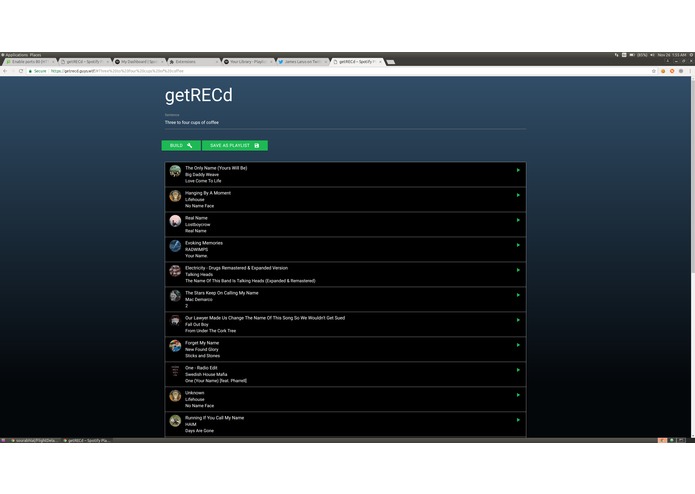Play the "Forget My Name" track
The image size is (695, 494).
tap(518, 345)
